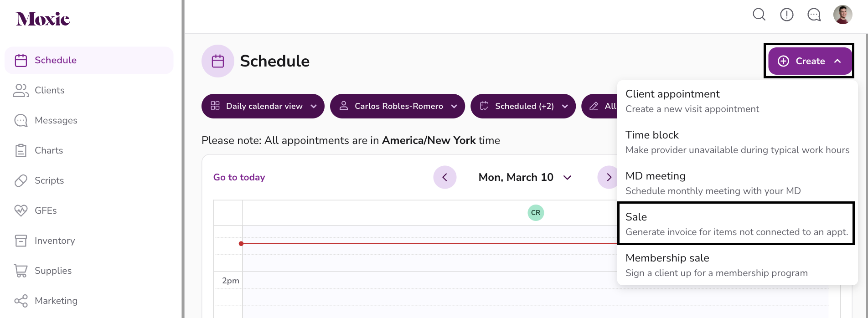Click the user profile avatar
The image size is (868, 318).
click(842, 15)
